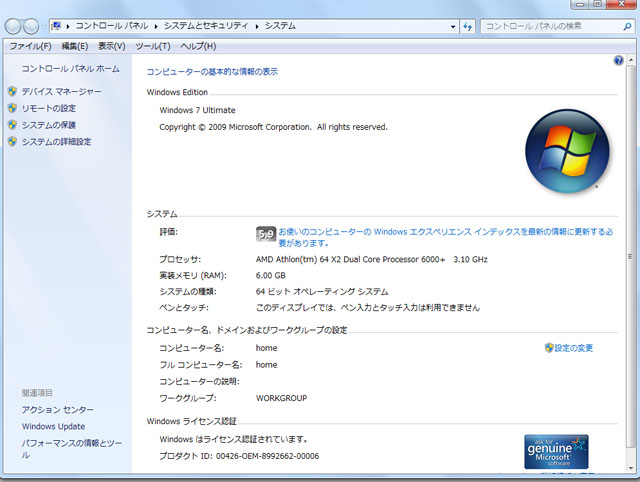Click the vertical scrollbar up arrow
640x482 pixels.
pos(631,60)
